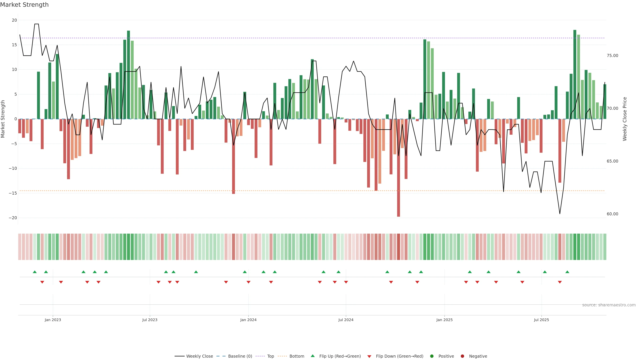The image size is (644, 362).
Task: Click the purple dotted Top line legend sample
Action: pos(260,356)
